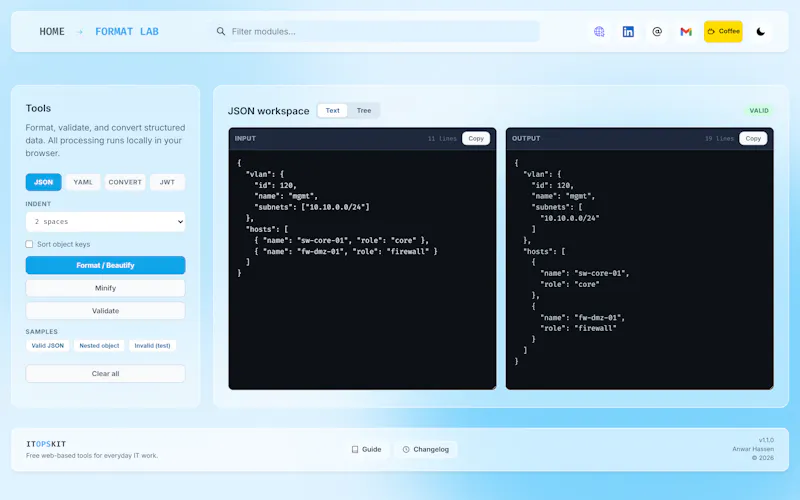Enable Sort object keys checkbox
The image size is (800, 500).
point(29,244)
